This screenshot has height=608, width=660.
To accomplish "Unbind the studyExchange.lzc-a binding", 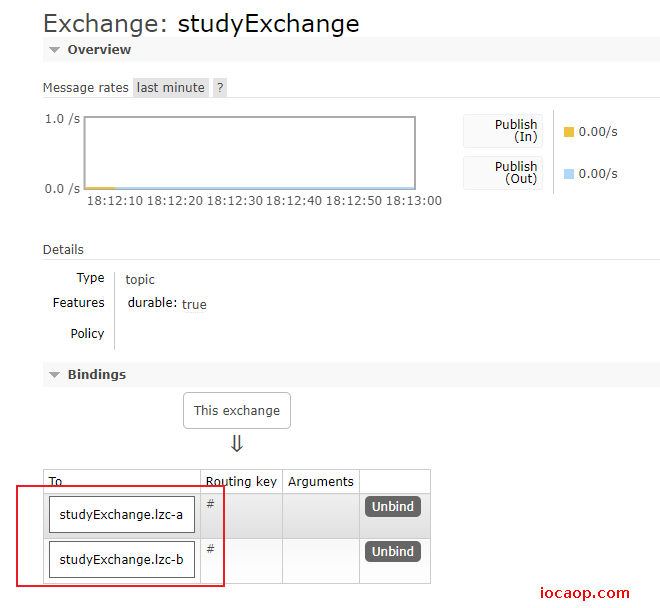I will [x=393, y=506].
